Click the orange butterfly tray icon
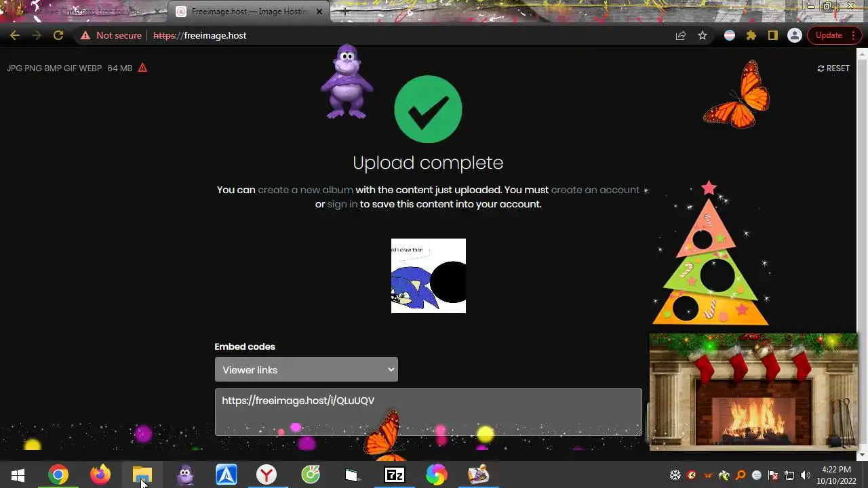868x488 pixels. click(708, 475)
